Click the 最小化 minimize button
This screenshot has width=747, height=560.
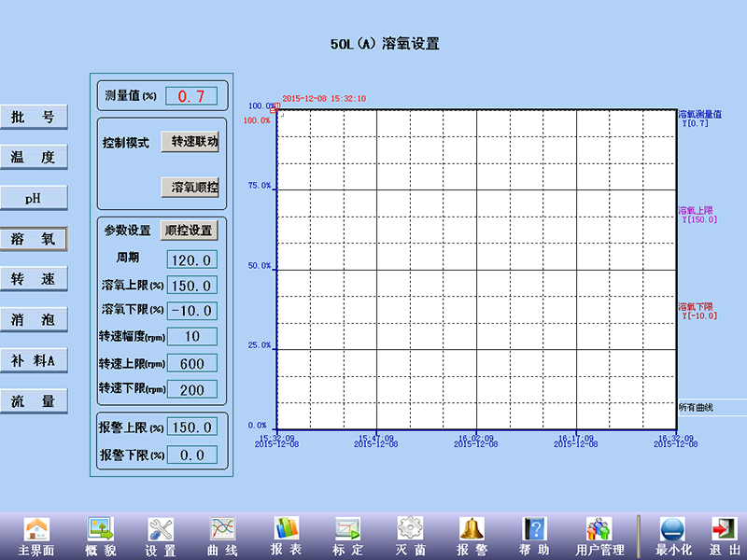point(672,530)
